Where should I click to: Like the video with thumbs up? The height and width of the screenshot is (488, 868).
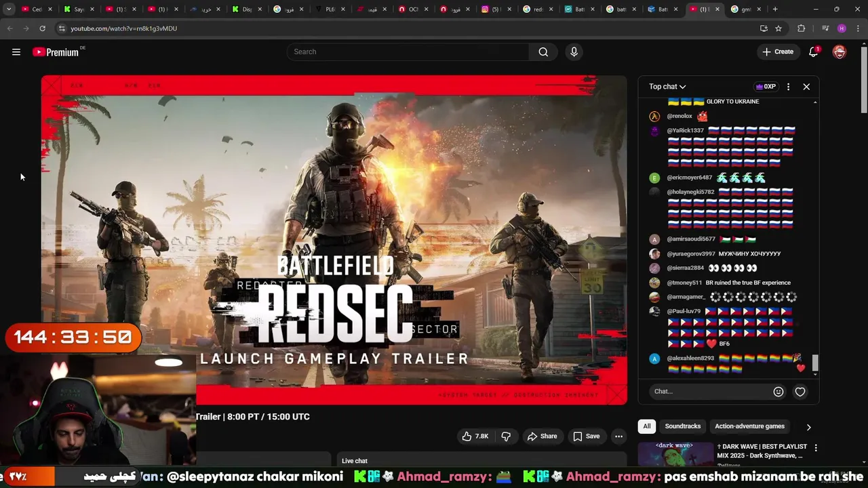point(475,436)
